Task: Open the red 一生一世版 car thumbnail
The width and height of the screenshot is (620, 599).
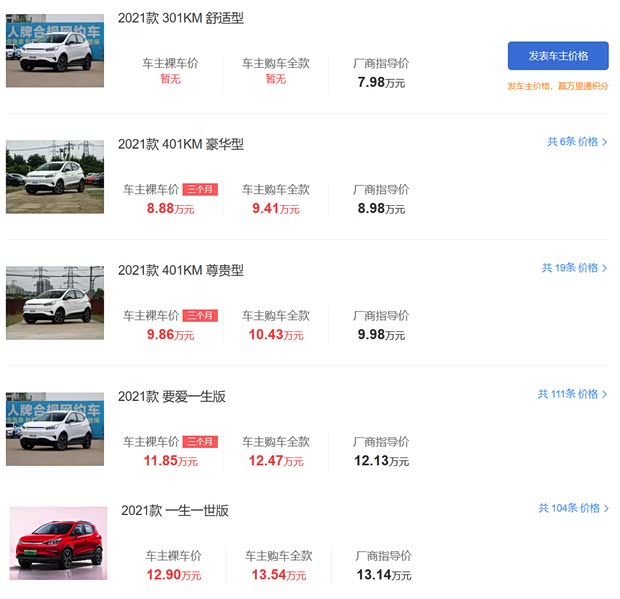Action: [x=58, y=543]
